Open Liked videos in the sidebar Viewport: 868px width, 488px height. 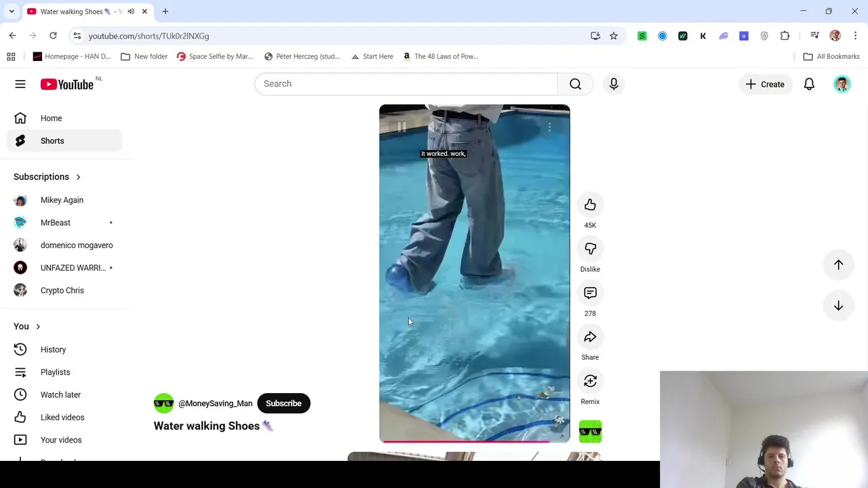click(64, 418)
